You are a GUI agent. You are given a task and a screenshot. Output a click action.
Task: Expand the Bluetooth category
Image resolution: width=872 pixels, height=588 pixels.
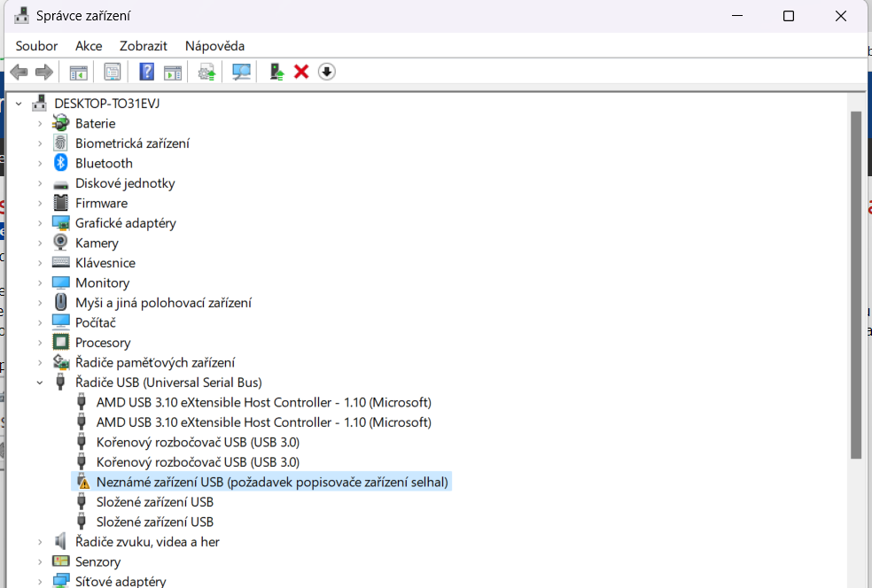coord(40,164)
